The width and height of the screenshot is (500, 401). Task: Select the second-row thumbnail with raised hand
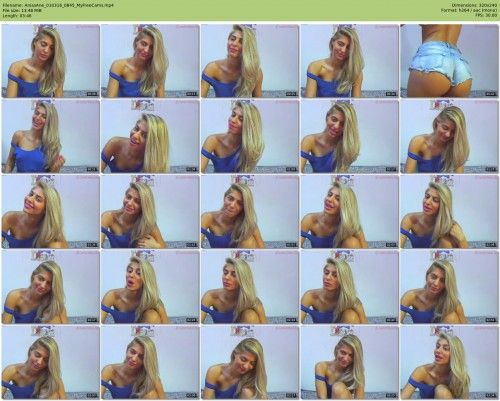50,136
